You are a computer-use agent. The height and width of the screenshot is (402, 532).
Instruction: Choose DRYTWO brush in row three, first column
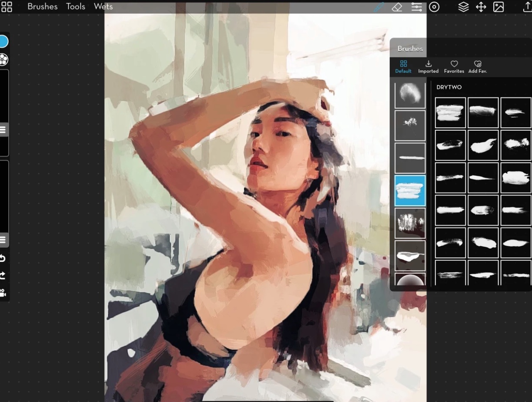450,178
